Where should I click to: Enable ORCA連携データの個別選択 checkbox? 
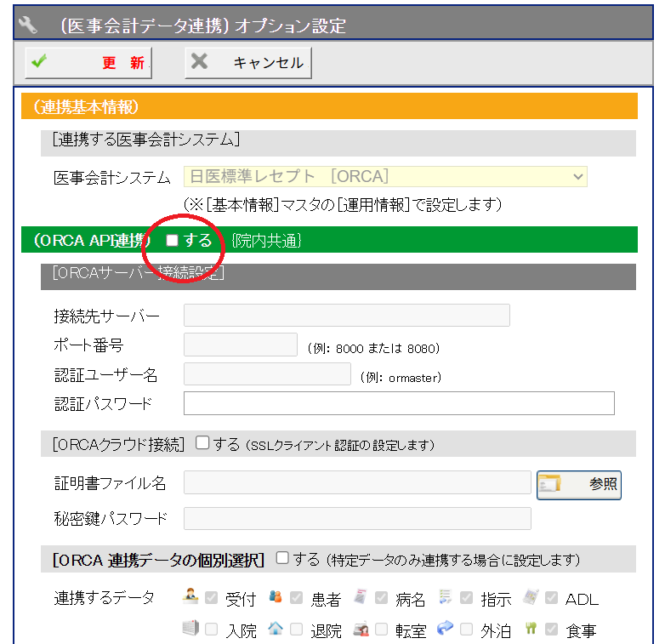point(282,559)
